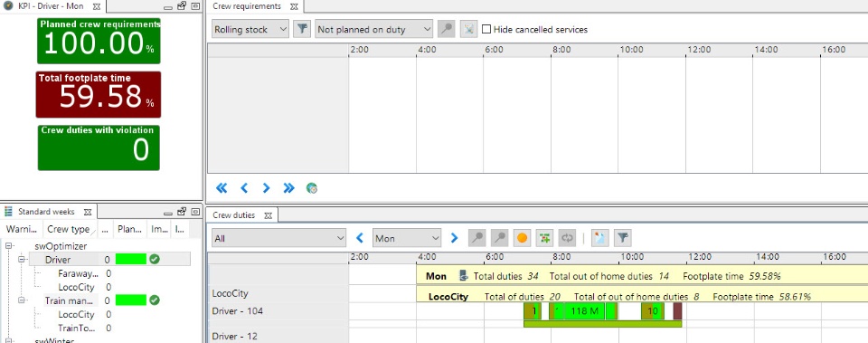Open the Rolling stock dropdown
Image resolution: width=868 pixels, height=343 pixels.
[x=250, y=29]
